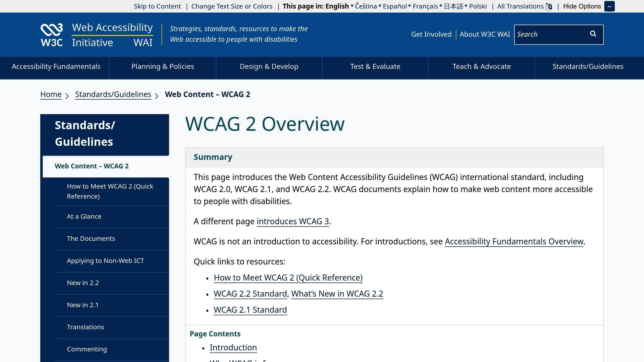Select the 日本語 translation
Viewport: 644px width, 362px height.
pos(453,6)
